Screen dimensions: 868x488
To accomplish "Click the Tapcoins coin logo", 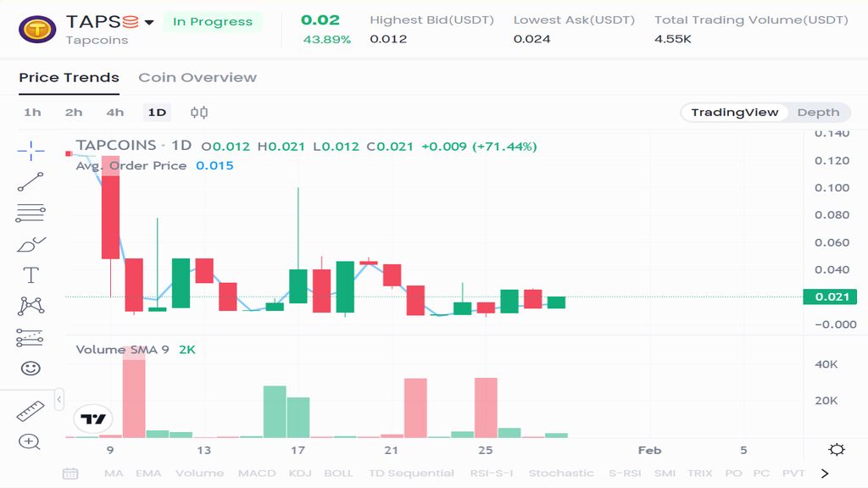I will [37, 29].
